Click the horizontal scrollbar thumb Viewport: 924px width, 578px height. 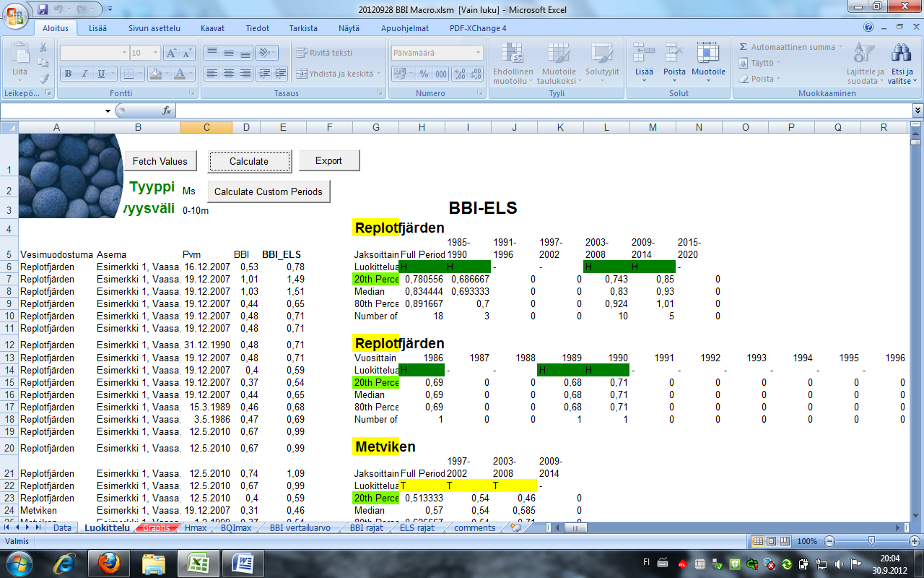click(576, 528)
